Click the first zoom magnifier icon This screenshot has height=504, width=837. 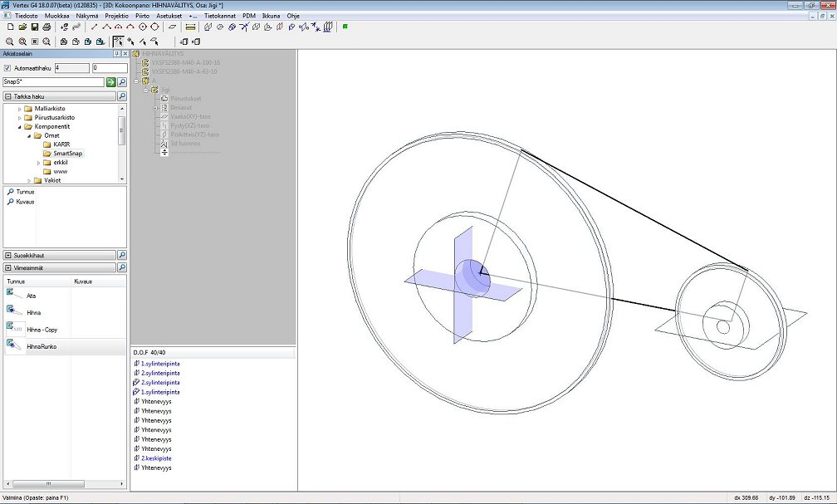click(9, 41)
